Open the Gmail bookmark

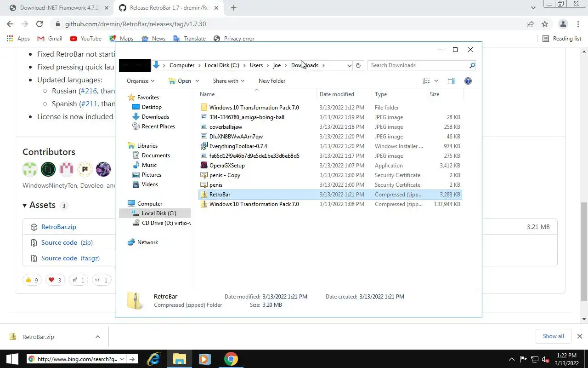(50, 39)
